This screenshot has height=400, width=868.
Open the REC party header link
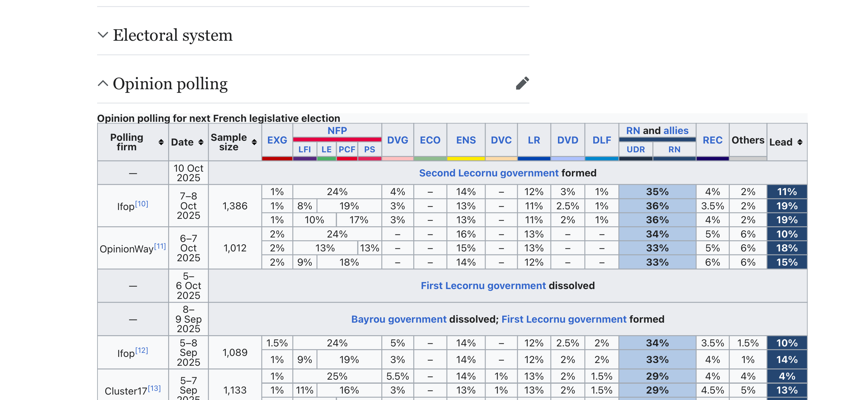[712, 140]
